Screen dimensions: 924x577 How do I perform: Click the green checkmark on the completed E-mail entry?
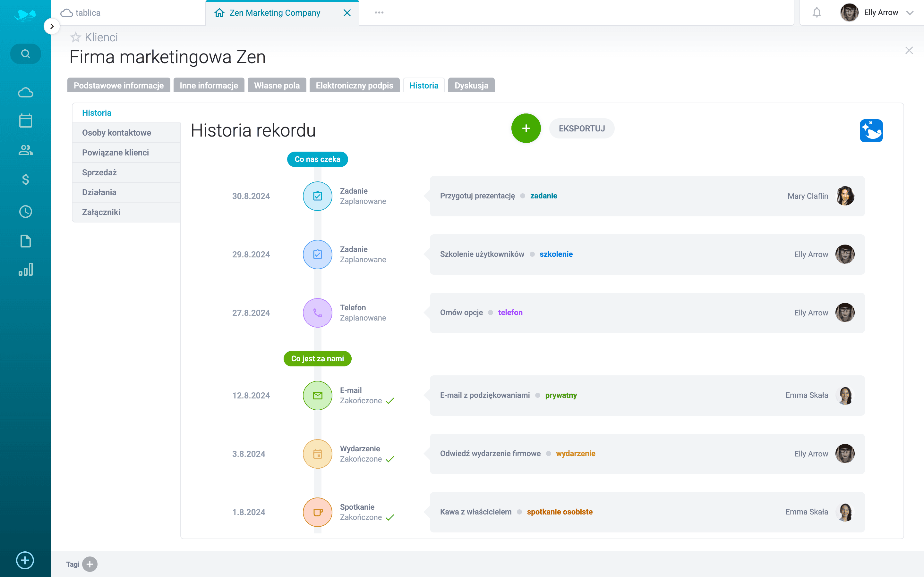(390, 401)
